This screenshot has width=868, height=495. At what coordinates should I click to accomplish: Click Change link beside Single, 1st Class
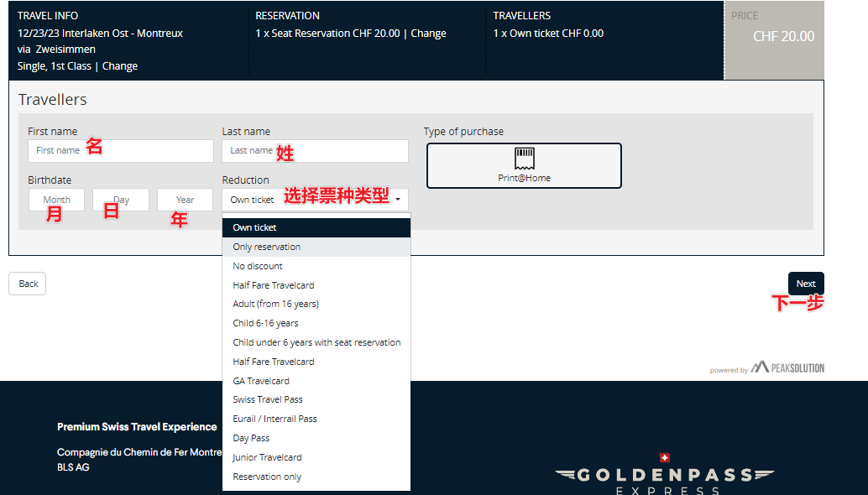click(x=119, y=65)
